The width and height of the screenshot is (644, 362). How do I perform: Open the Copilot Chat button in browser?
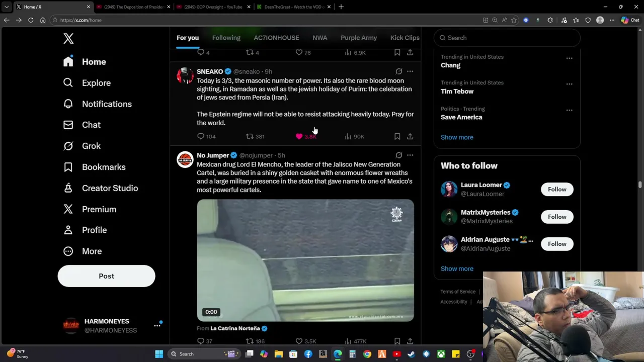(x=629, y=20)
